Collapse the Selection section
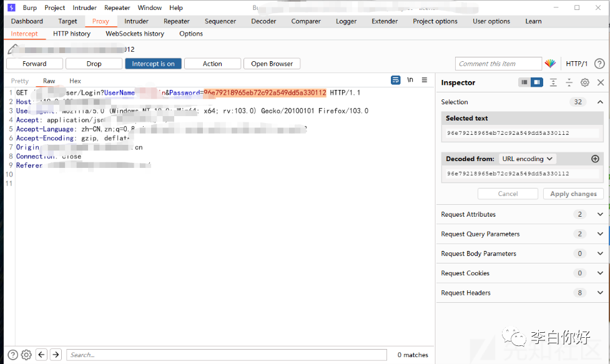The image size is (610, 364). [600, 102]
